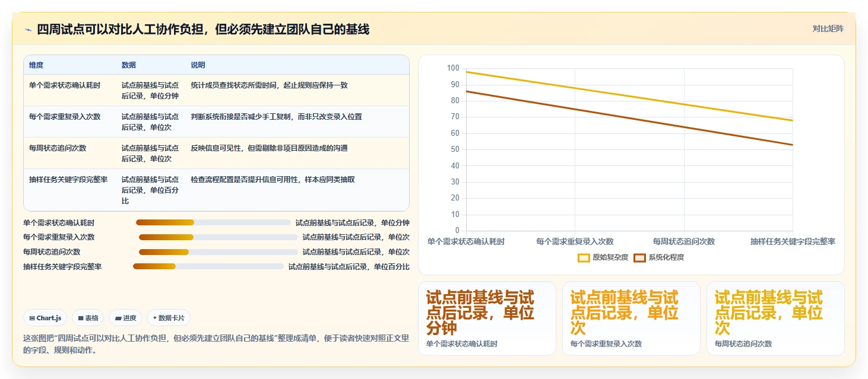Open the data card captioned 每个需求重复录入次数
The image size is (868, 379).
[631, 319]
